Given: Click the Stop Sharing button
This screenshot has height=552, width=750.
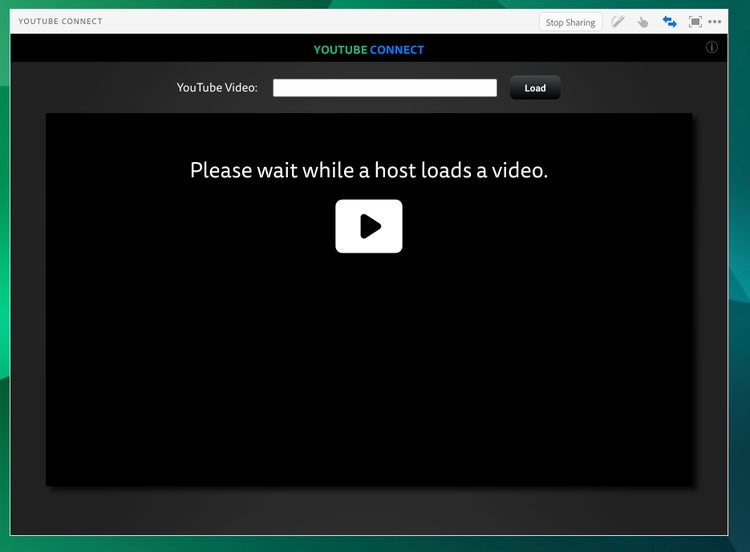Looking at the screenshot, I should click(570, 22).
